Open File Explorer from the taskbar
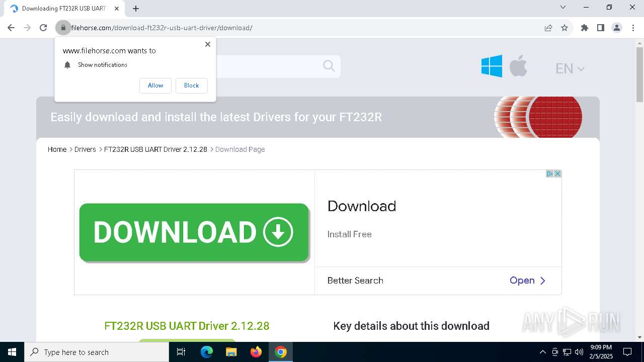The image size is (644, 362). coord(231,352)
